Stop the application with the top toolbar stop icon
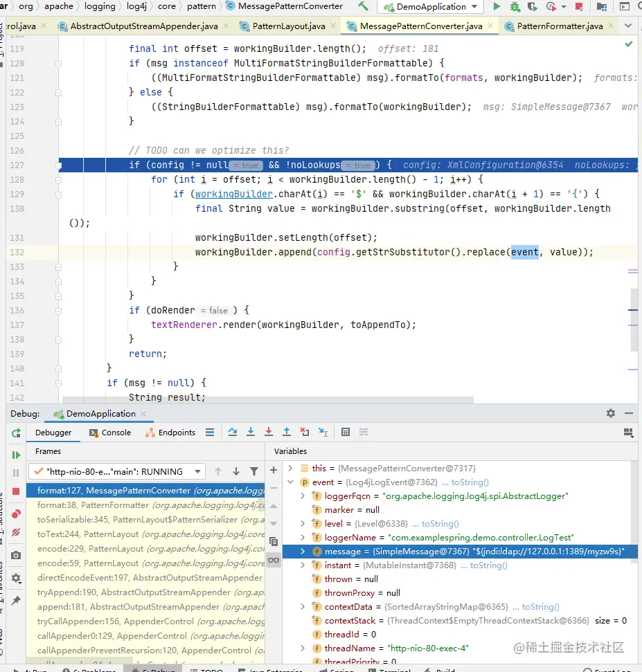The height and width of the screenshot is (672, 642). coord(579,6)
